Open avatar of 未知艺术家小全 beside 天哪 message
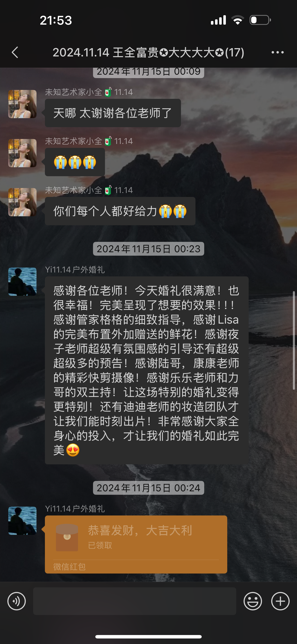Image resolution: width=297 pixels, height=644 pixels. pos(23,104)
